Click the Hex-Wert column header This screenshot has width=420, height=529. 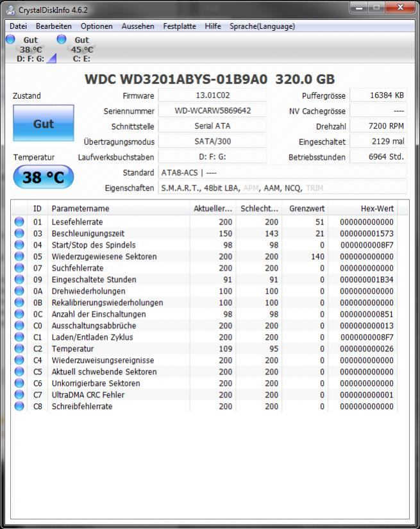point(363,208)
